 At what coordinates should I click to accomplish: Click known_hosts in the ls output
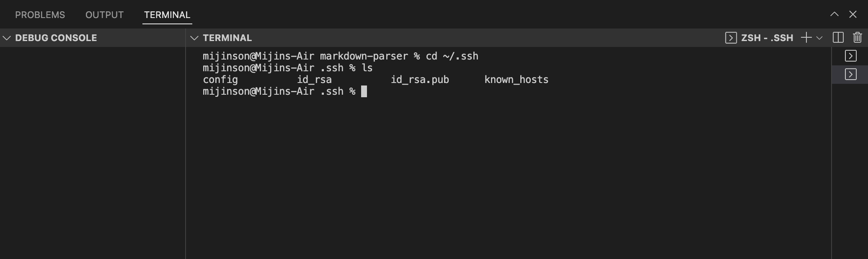click(x=517, y=80)
